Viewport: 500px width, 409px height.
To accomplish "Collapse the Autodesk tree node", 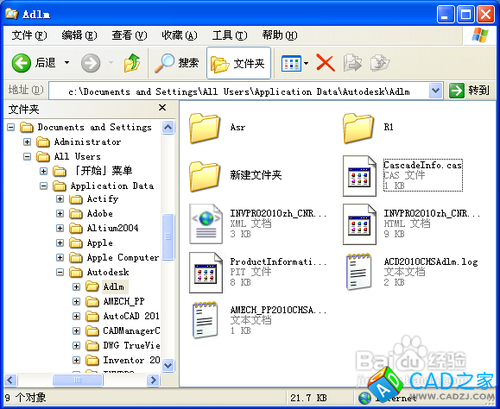I will tap(60, 272).
